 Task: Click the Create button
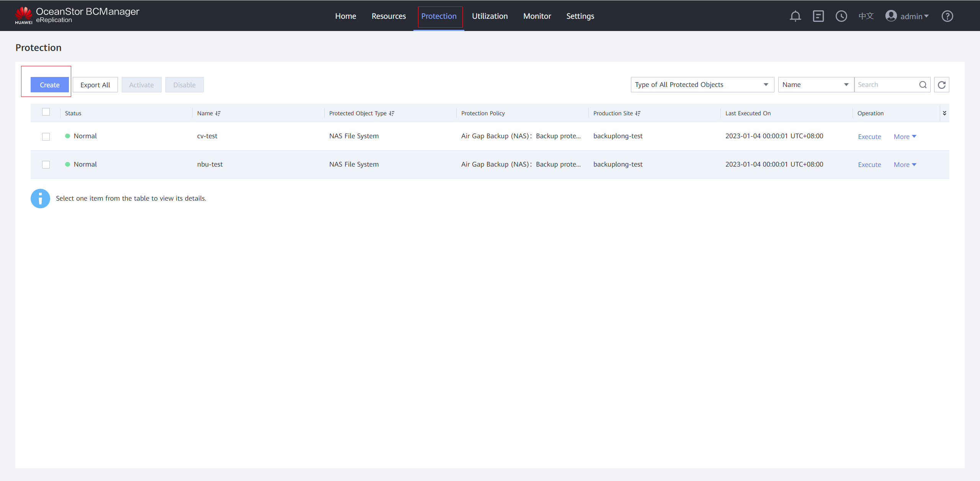[x=50, y=85]
